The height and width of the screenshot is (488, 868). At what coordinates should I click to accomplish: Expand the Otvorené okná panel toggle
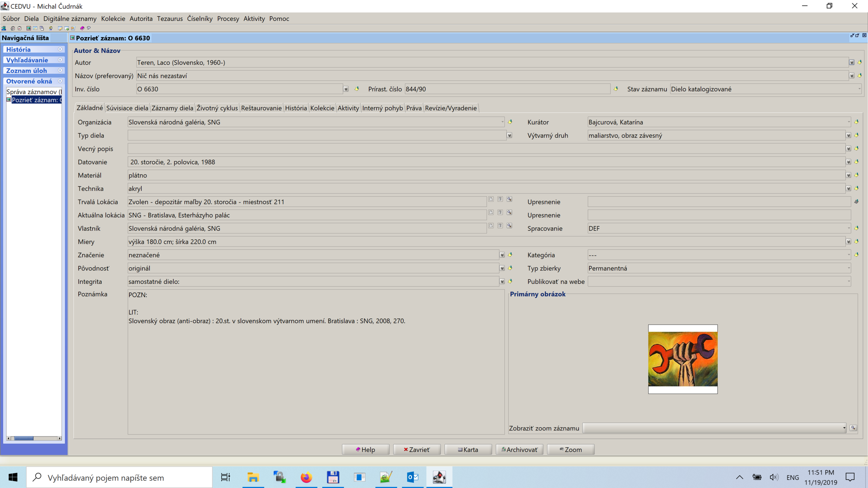point(60,81)
